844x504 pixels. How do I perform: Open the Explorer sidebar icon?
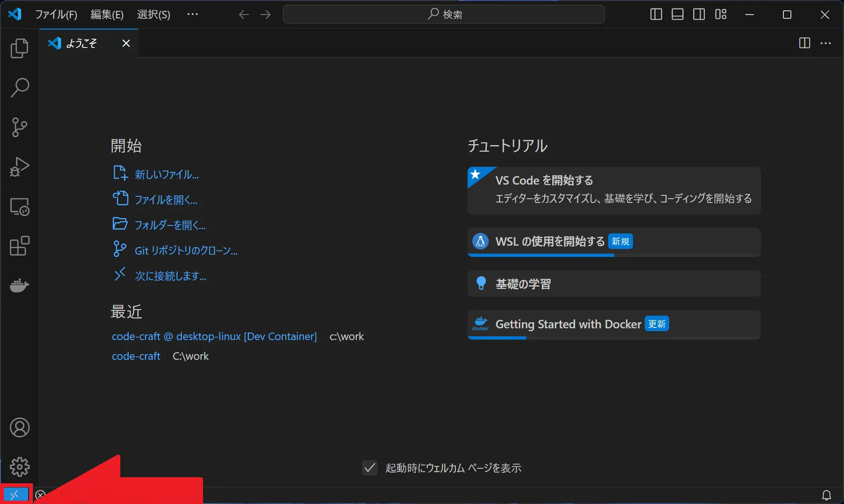point(19,48)
